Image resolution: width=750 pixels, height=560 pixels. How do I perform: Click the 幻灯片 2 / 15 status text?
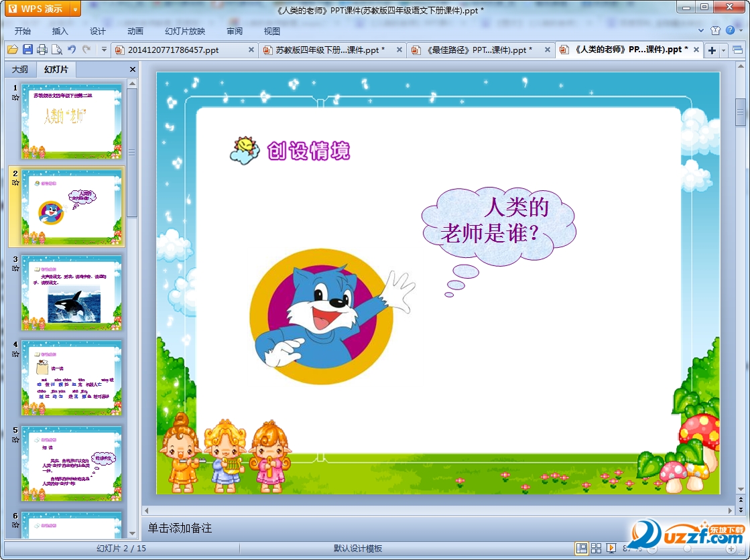tap(121, 548)
